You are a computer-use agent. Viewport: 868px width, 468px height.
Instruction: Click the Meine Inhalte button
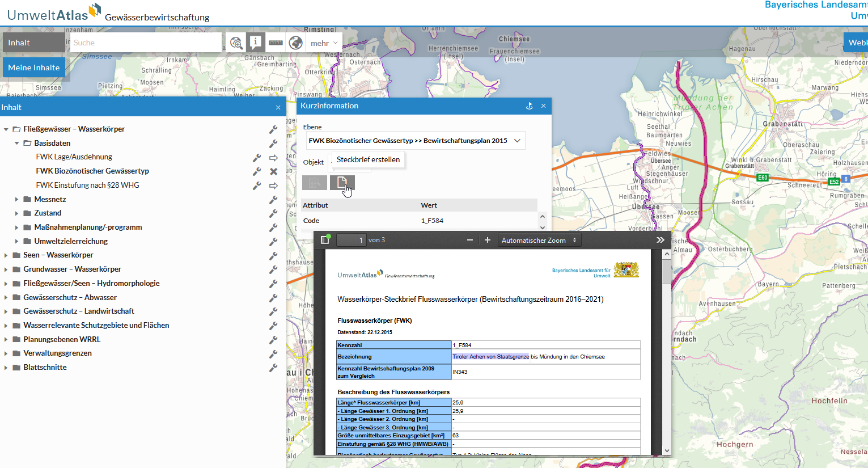coord(34,68)
